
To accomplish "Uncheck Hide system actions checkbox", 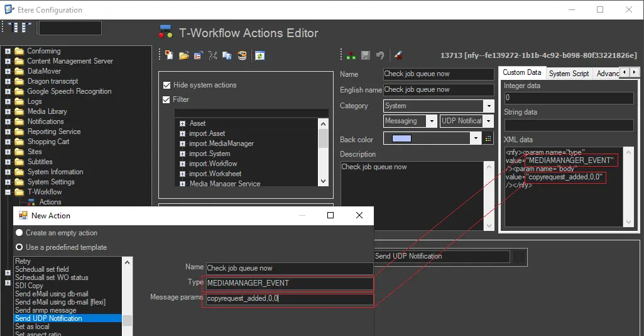I will (167, 85).
